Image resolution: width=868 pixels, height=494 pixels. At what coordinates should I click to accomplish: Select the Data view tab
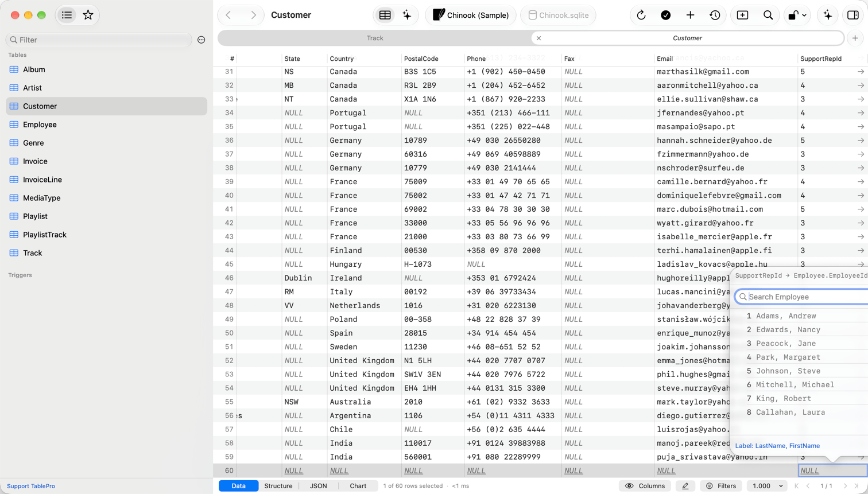238,486
